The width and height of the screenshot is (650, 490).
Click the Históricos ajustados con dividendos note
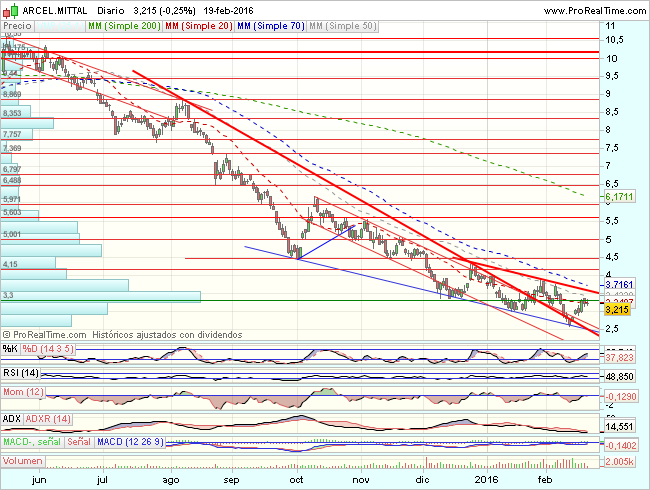tap(167, 335)
